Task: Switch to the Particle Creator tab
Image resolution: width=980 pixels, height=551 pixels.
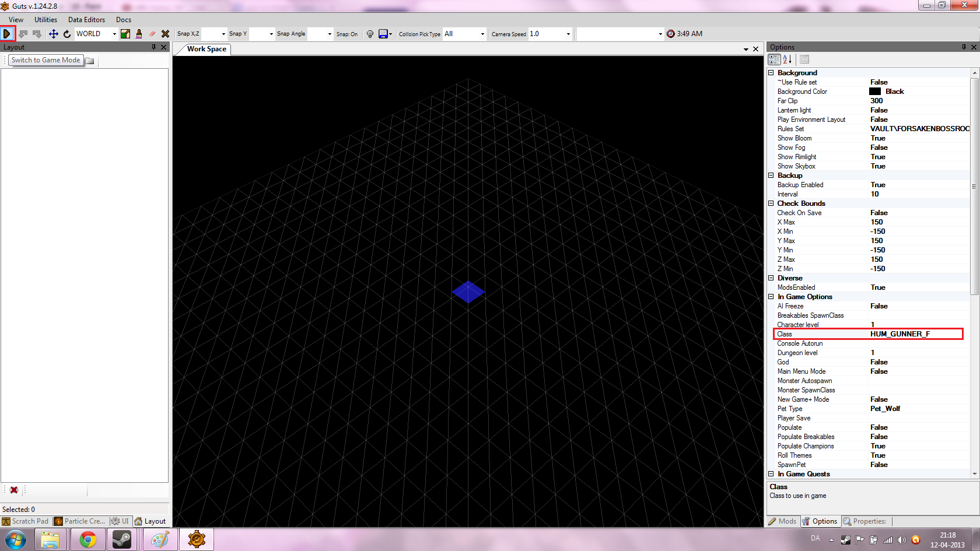Action: pos(80,521)
